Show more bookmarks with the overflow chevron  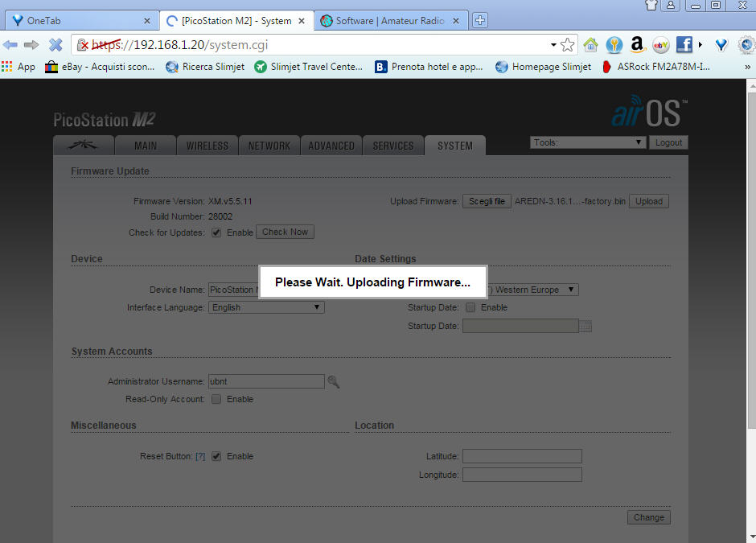point(748,67)
